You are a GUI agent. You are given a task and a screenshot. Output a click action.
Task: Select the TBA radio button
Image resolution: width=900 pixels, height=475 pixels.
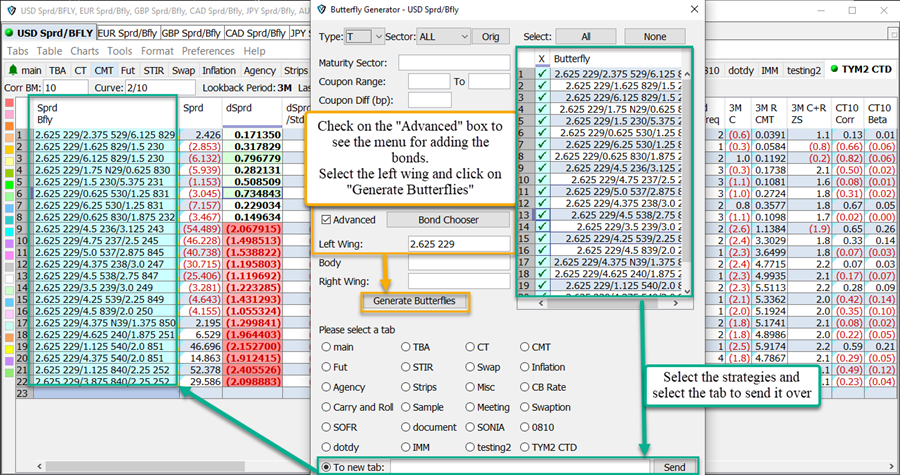pyautogui.click(x=406, y=347)
